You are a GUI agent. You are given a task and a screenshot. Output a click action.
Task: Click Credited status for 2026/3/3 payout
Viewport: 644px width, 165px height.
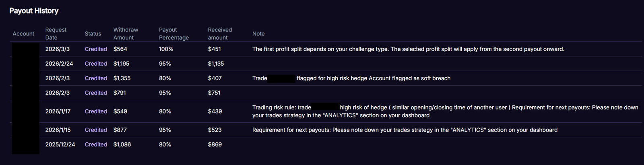point(96,49)
